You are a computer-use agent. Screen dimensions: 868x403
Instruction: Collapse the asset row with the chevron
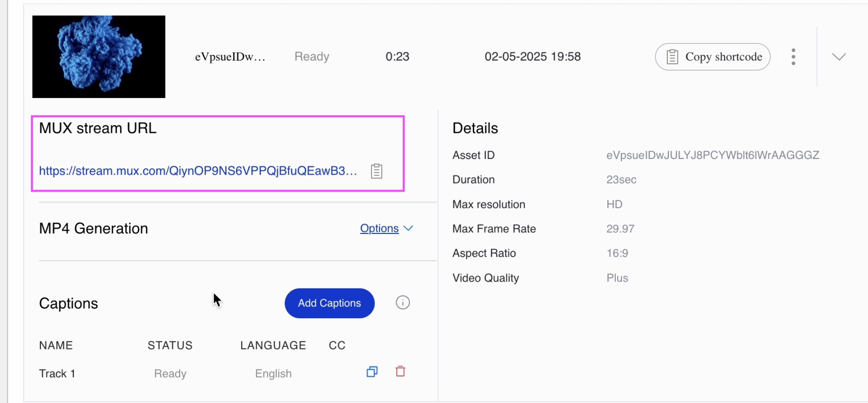[839, 57]
